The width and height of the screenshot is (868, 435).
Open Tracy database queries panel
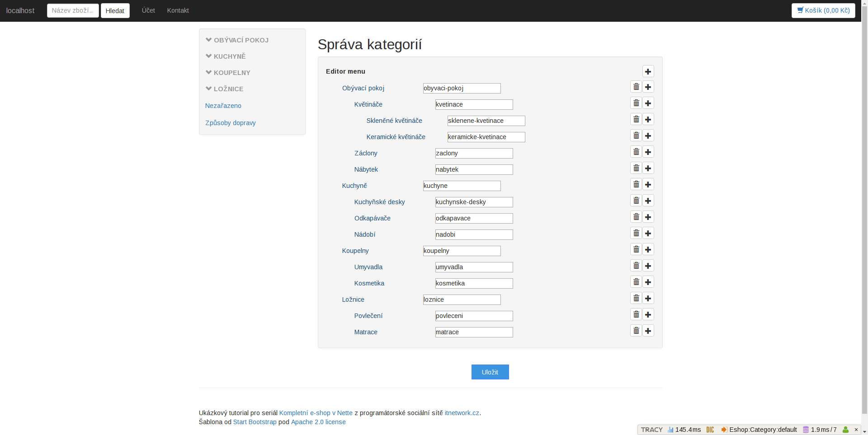pos(820,430)
